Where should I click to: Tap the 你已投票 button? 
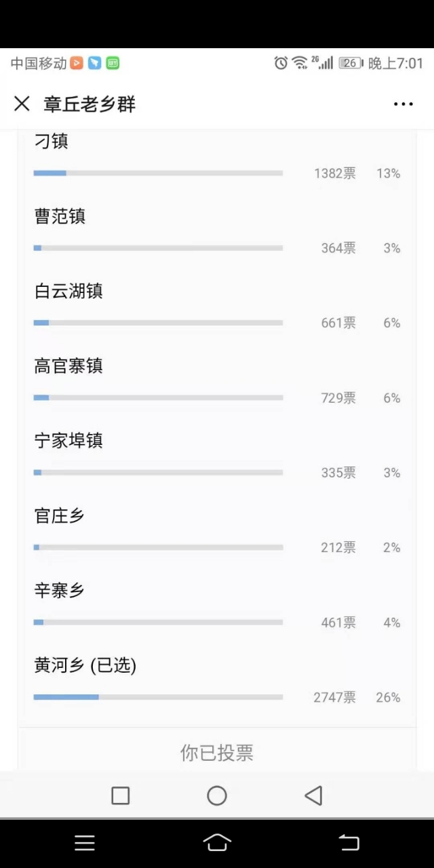(x=217, y=752)
